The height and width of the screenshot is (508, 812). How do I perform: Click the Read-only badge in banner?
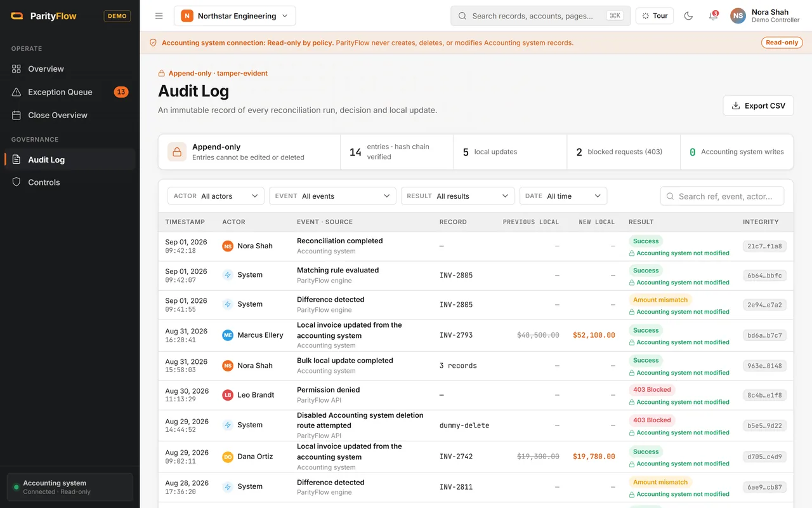782,43
